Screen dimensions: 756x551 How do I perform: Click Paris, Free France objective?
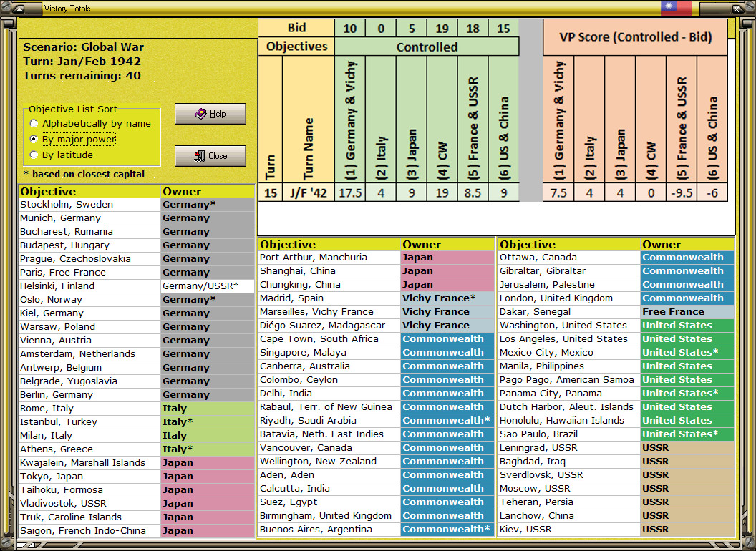point(89,273)
